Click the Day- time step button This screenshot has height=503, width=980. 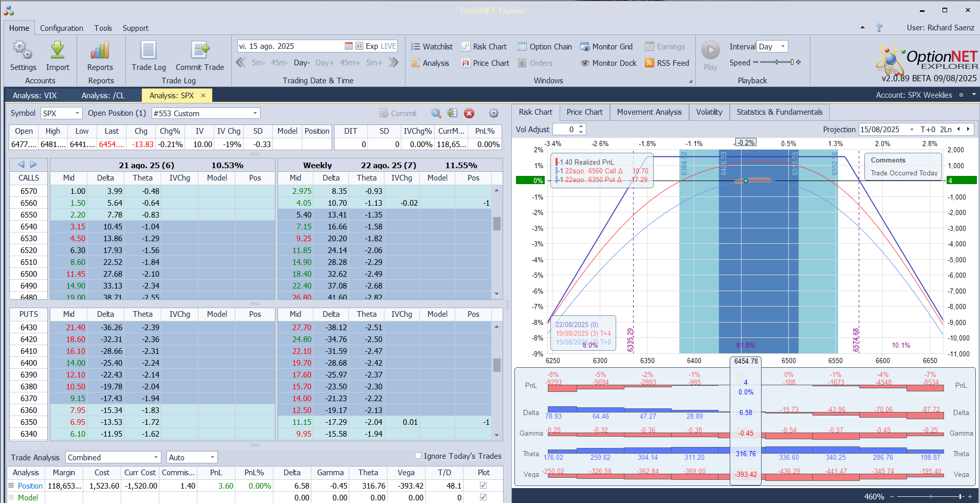(302, 63)
